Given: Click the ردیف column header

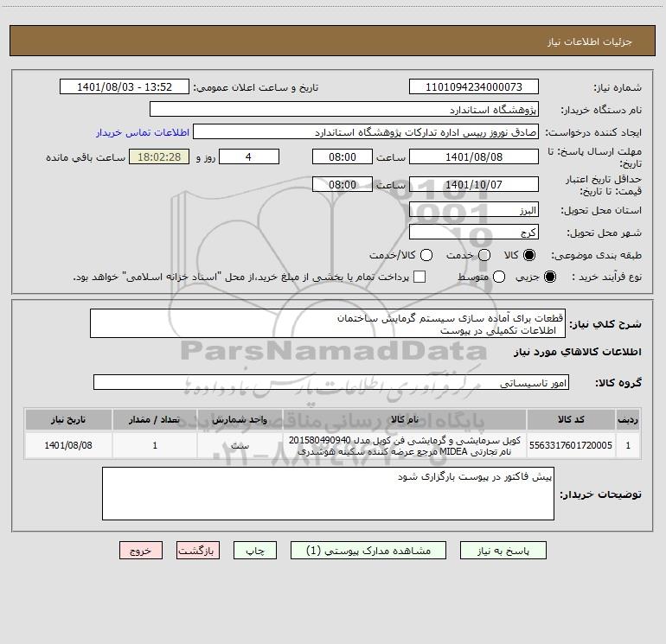Looking at the screenshot, I should [x=628, y=419].
